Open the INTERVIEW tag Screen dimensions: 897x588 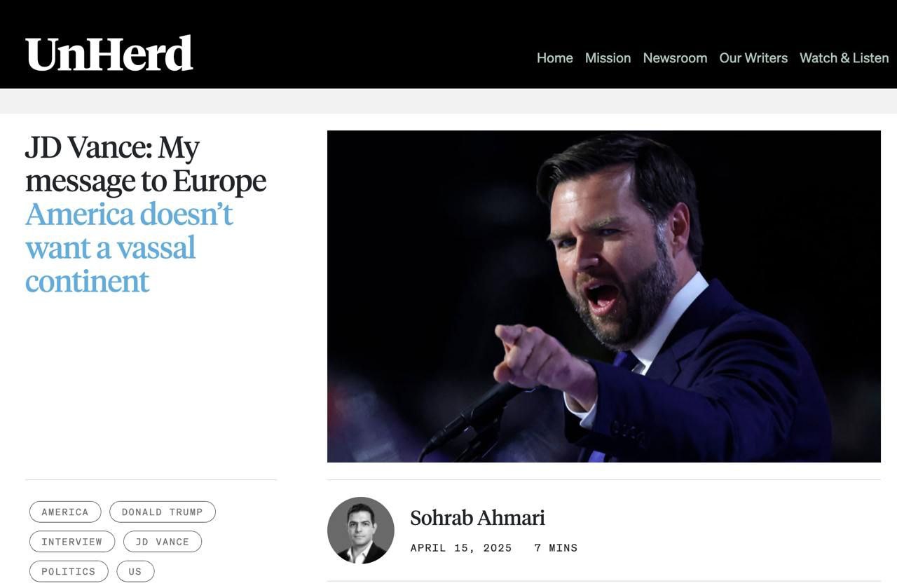click(x=71, y=542)
